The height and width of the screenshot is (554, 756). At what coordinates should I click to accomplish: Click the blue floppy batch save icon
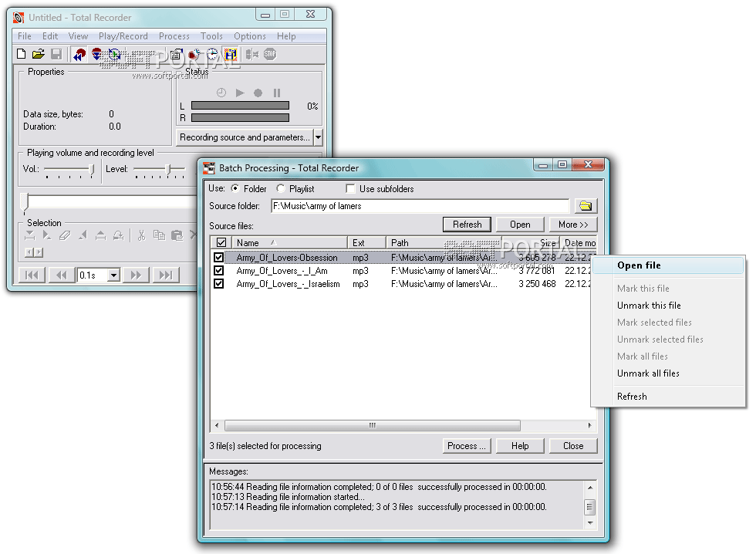tap(231, 55)
